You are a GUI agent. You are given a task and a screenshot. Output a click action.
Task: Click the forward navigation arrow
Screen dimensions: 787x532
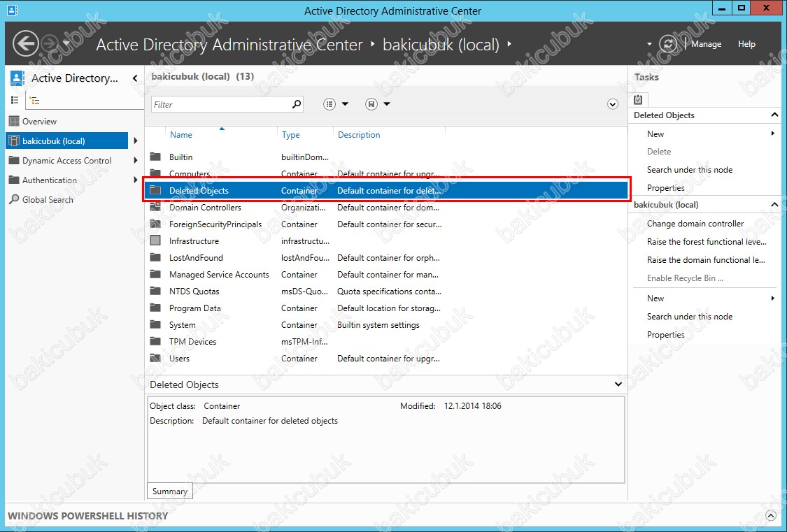[x=50, y=43]
